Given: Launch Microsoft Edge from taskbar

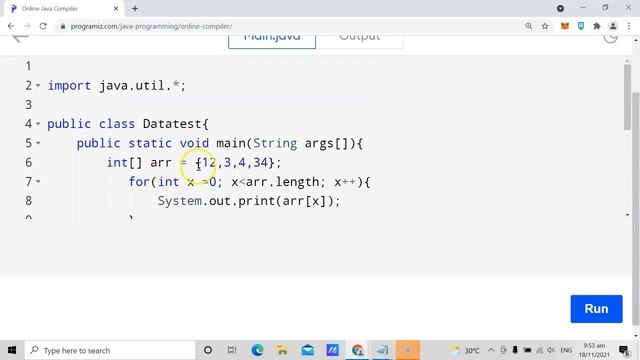Looking at the screenshot, I should point(257,350).
